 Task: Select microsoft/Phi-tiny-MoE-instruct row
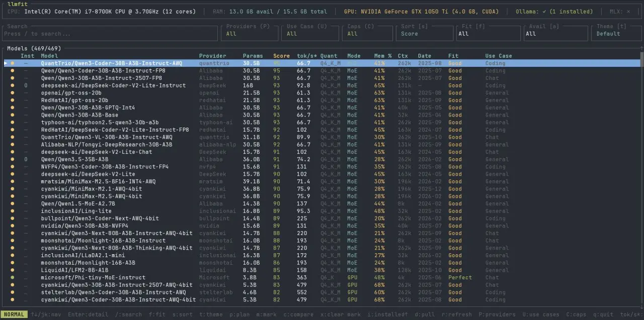(321, 277)
